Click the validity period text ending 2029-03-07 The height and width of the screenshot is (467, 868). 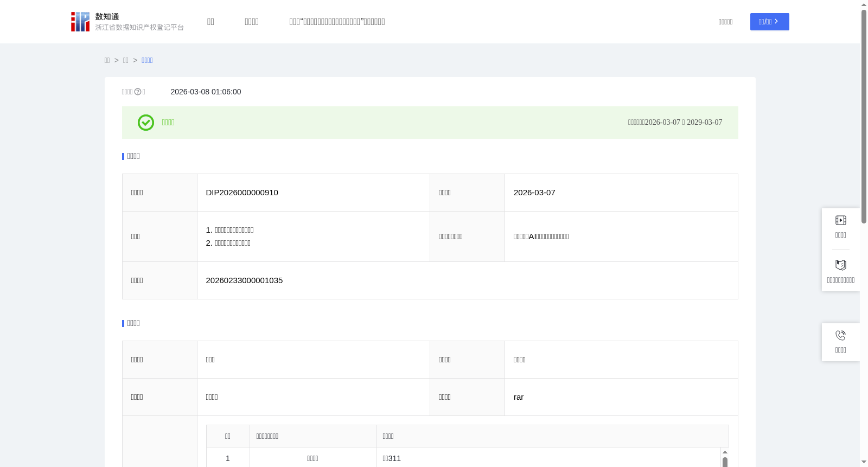click(x=675, y=123)
